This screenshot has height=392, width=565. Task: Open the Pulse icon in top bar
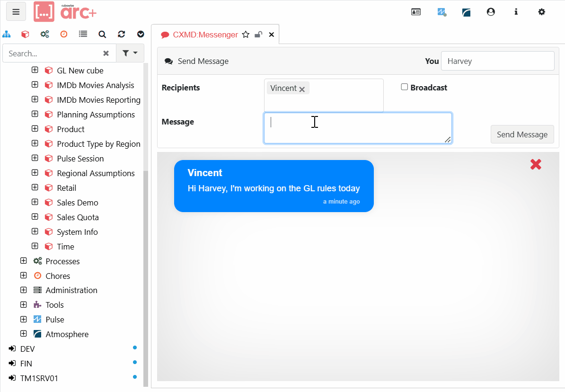point(441,12)
